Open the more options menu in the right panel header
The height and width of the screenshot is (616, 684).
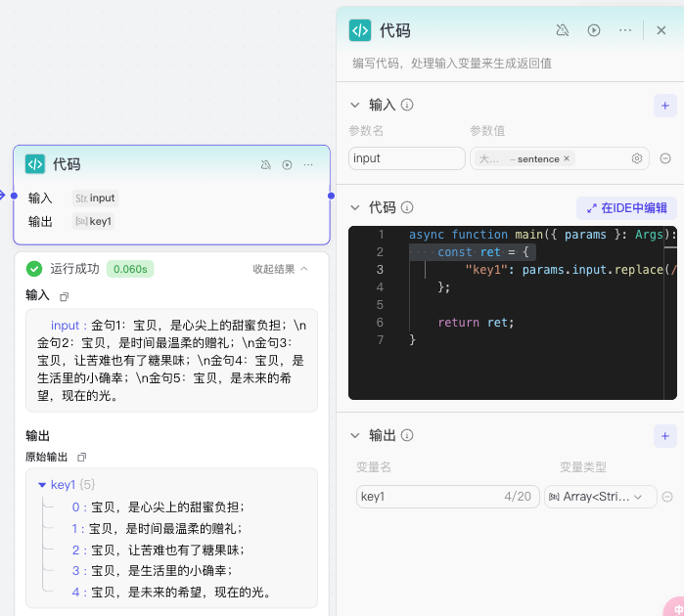coord(625,30)
